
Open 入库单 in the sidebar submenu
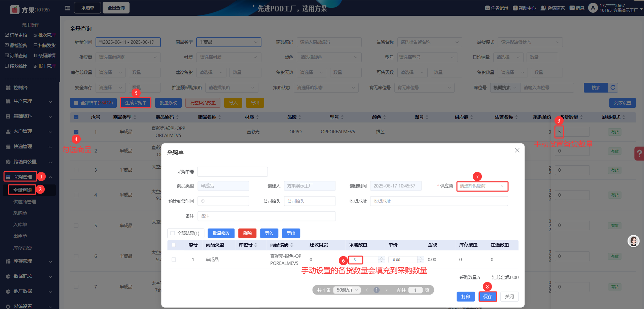(x=20, y=225)
